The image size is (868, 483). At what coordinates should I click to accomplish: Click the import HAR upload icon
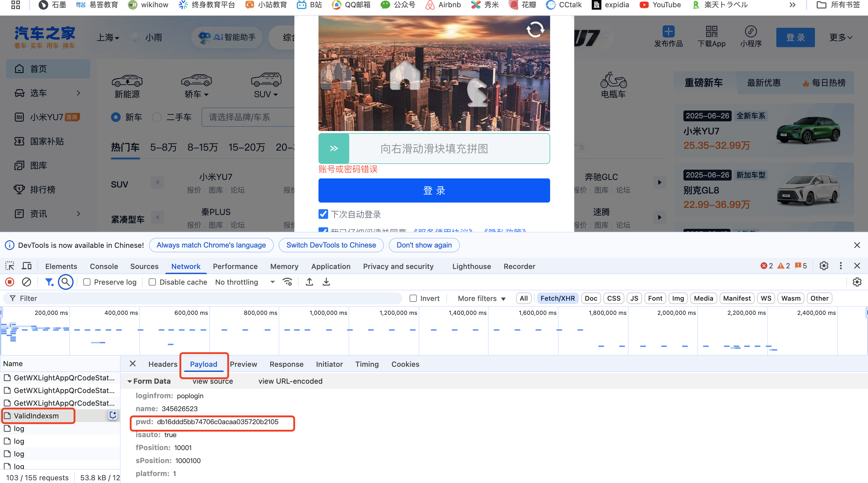point(309,282)
